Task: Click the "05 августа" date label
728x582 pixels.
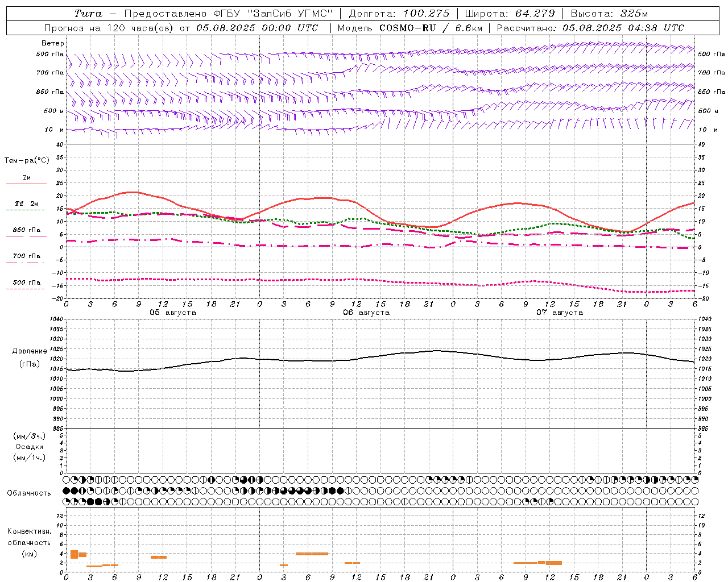Action: (173, 313)
